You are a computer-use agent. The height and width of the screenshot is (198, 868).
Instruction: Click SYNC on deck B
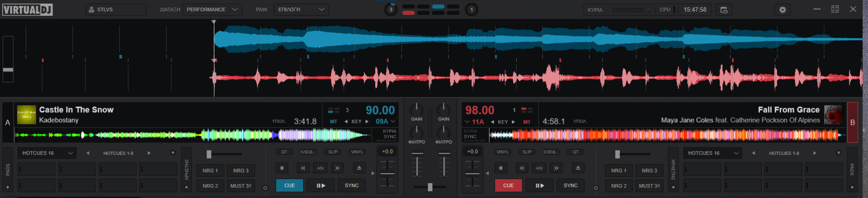click(x=571, y=185)
